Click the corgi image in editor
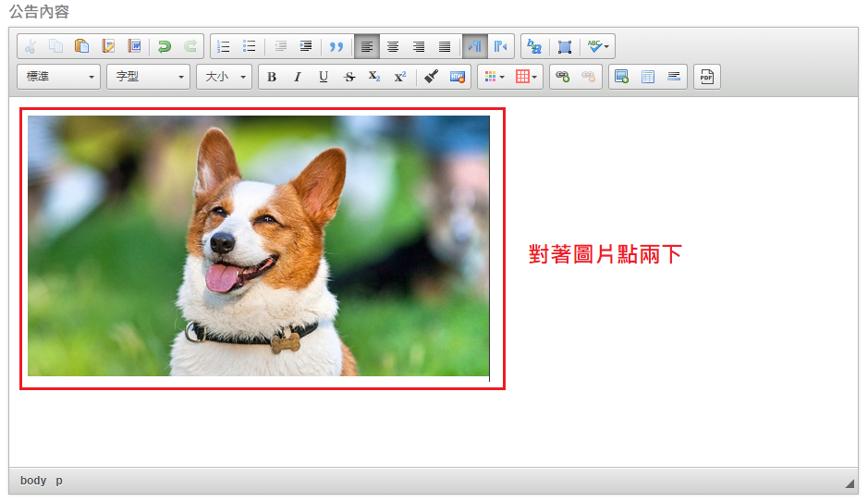 [x=258, y=246]
